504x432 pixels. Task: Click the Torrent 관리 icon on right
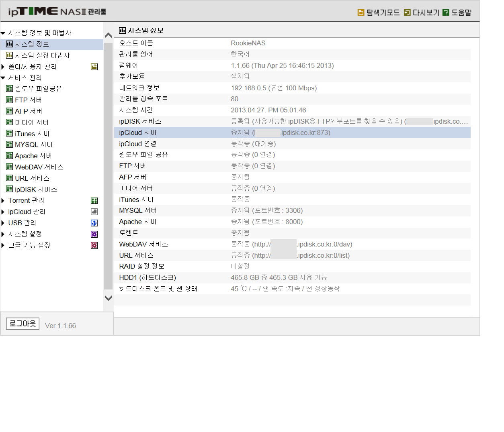[94, 201]
